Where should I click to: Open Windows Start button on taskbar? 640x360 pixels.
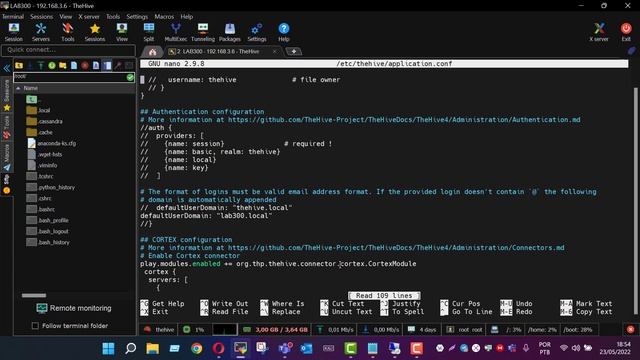pos(109,348)
